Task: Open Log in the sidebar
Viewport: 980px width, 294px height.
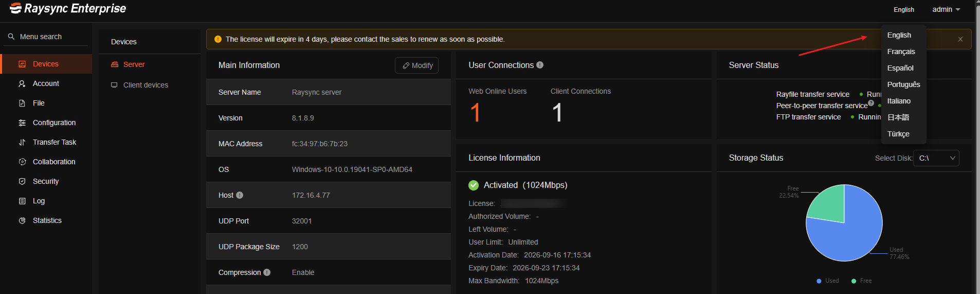Action: click(x=46, y=201)
